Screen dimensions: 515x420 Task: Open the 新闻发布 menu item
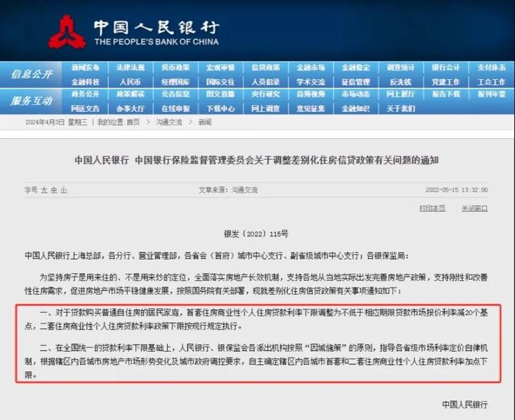86,68
